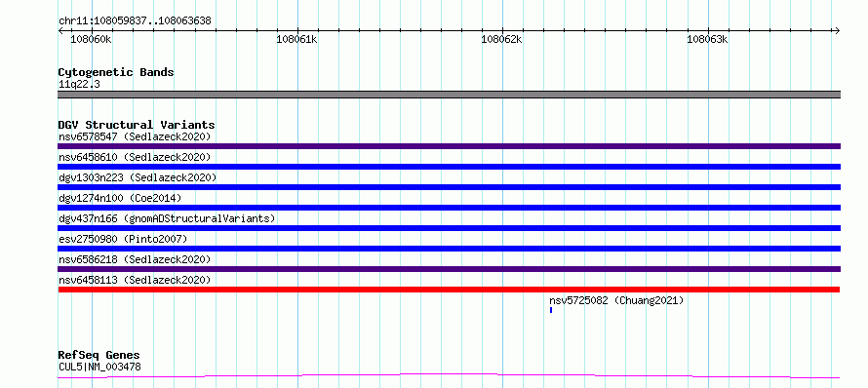Select the small blue nsv5725082 variant marker
868x388 pixels.
tap(551, 310)
